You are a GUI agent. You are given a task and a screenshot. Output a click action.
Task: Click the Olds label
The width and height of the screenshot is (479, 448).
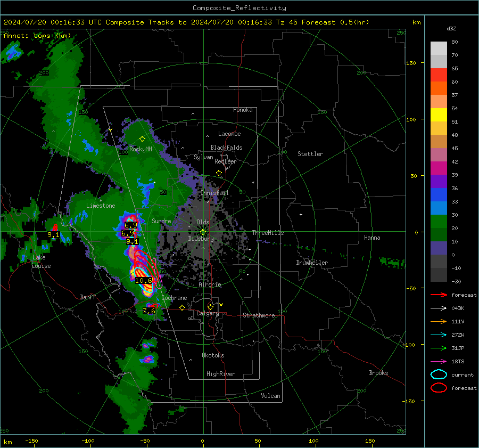203,222
